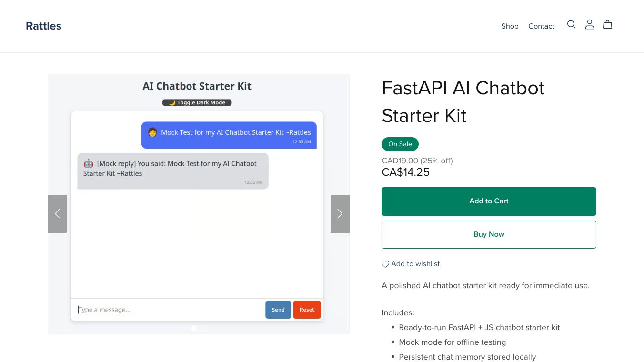Select the first carousel dot indicator

tap(194, 328)
